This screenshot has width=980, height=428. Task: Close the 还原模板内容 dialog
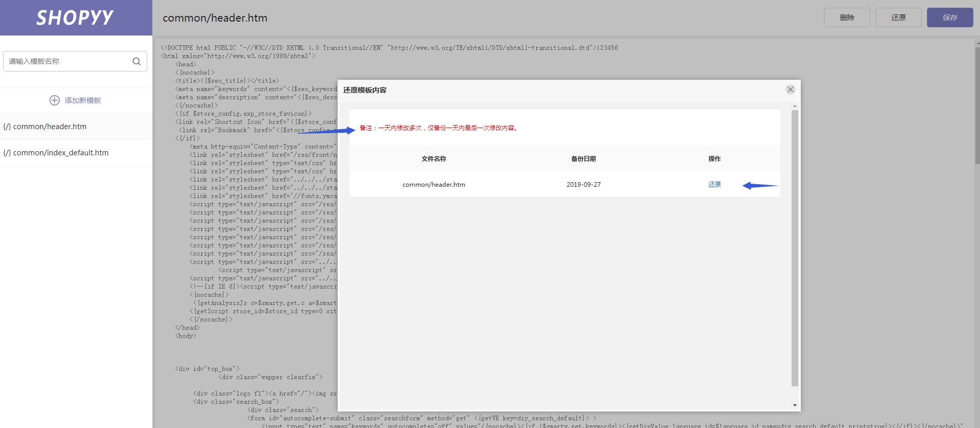[790, 90]
